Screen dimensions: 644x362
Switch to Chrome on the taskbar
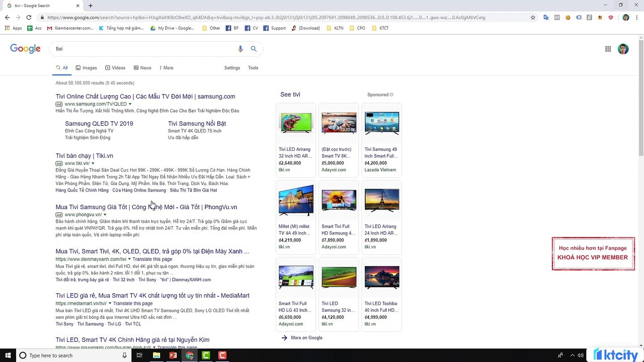(x=189, y=355)
